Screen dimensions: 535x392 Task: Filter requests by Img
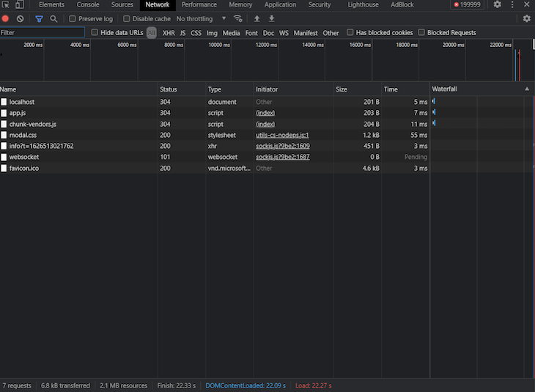click(x=212, y=33)
